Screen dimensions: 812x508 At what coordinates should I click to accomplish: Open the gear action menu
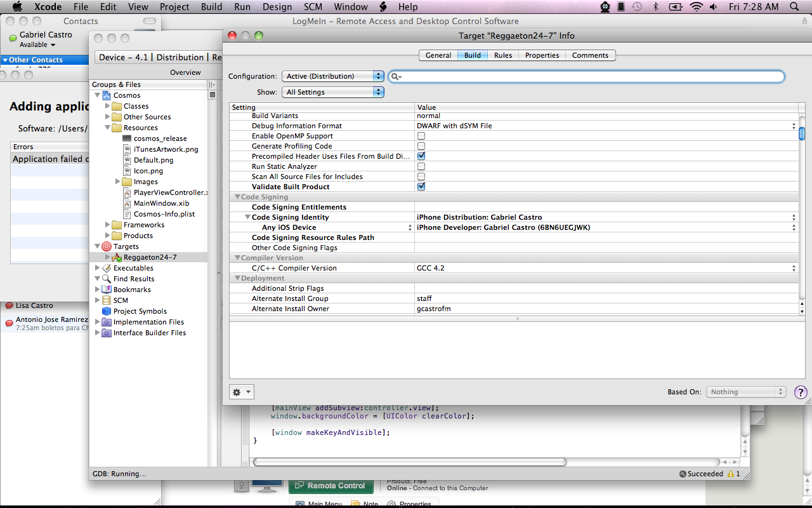pyautogui.click(x=242, y=392)
